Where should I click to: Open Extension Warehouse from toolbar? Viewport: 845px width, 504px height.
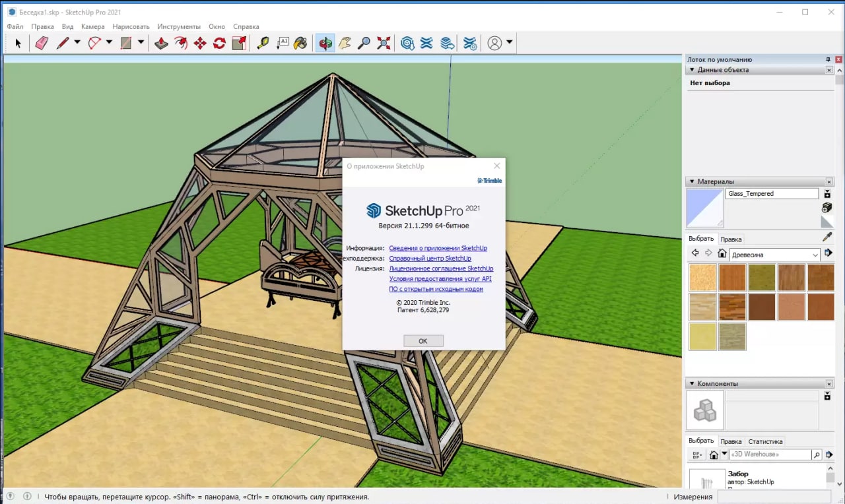click(x=427, y=44)
